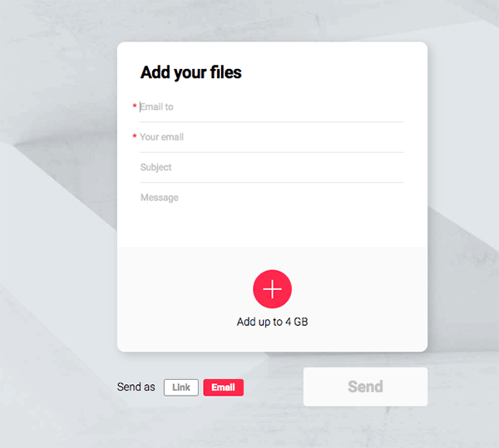Screen dimensions: 499x448
Task: Click the Add up to 4 GB label
Action: tap(272, 322)
